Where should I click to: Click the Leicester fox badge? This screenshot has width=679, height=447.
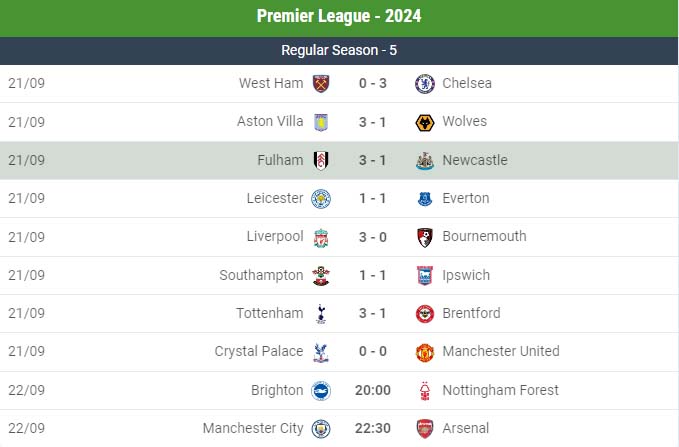tap(321, 199)
